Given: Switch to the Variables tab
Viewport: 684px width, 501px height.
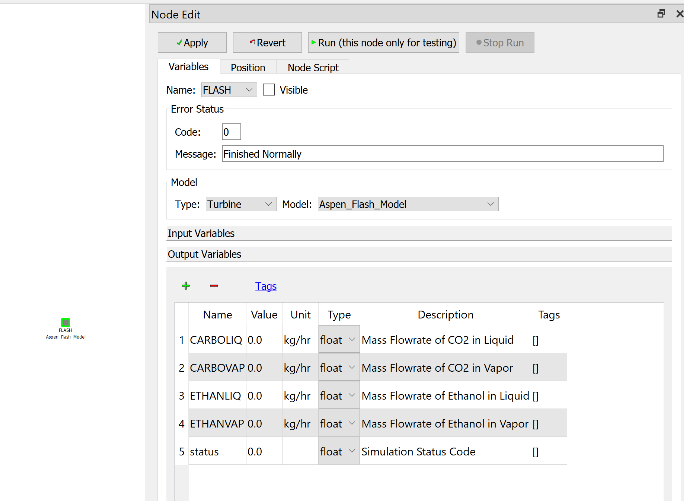Looking at the screenshot, I should pyautogui.click(x=188, y=67).
